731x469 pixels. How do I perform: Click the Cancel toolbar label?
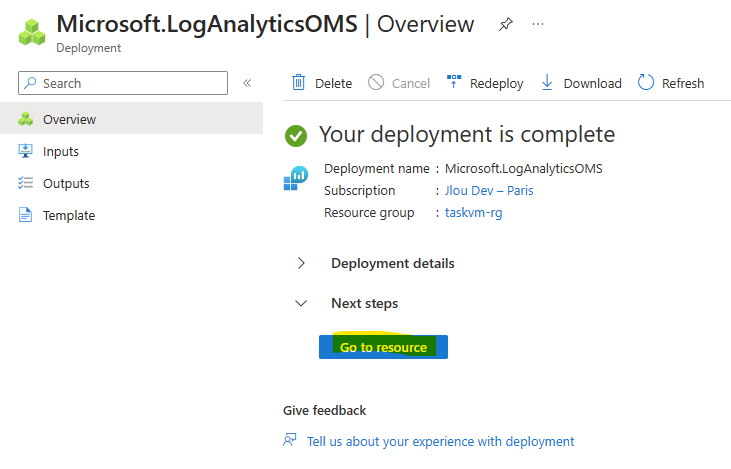pyautogui.click(x=411, y=83)
